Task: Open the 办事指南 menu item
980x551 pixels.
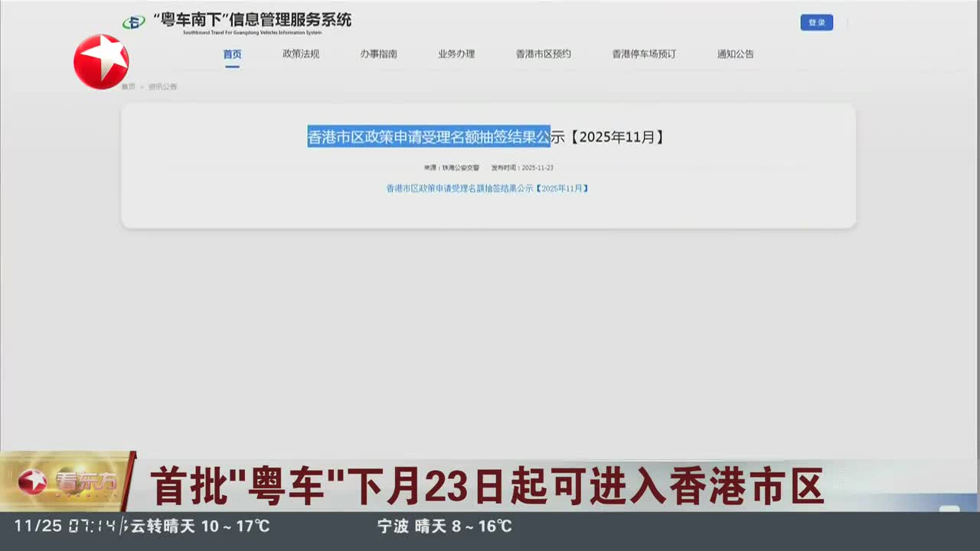Action: click(378, 54)
